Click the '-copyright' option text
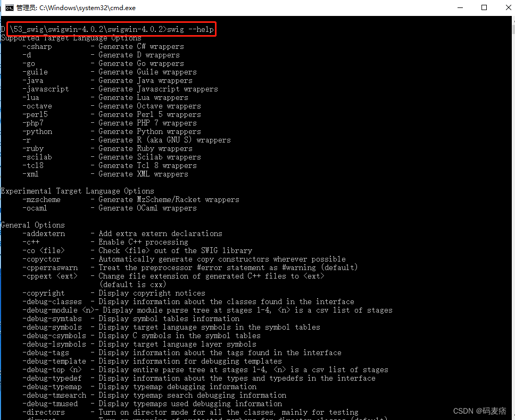515x420 pixels. pos(43,293)
